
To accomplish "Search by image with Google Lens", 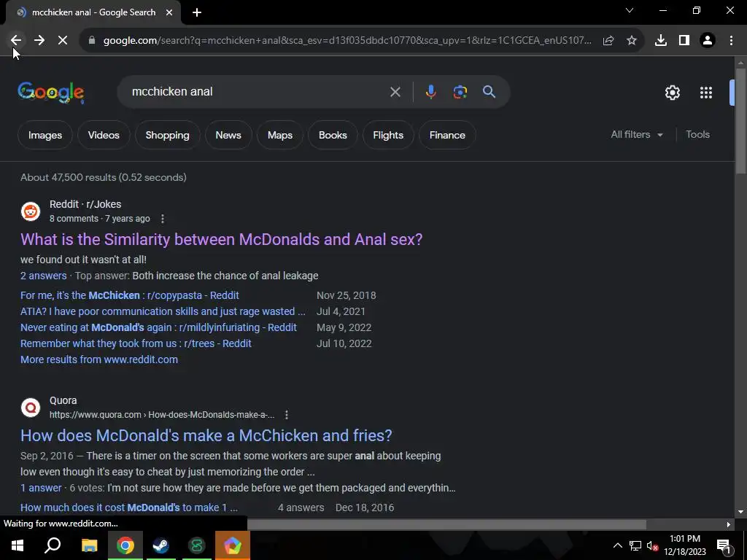I will [x=460, y=92].
